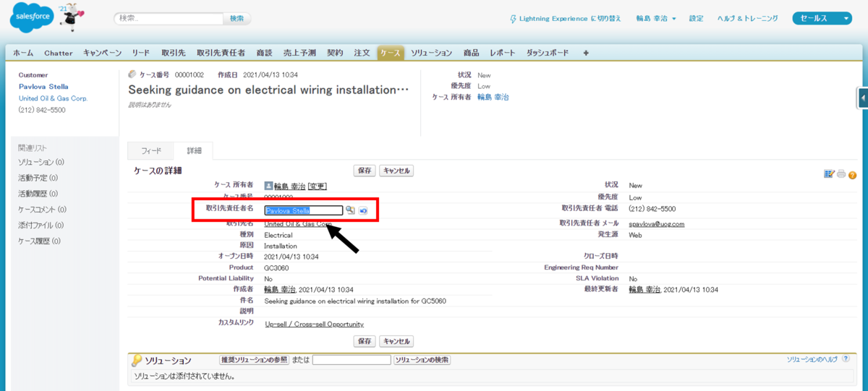This screenshot has width=868, height=391.
Task: Go to the 商品 tab
Action: [472, 53]
